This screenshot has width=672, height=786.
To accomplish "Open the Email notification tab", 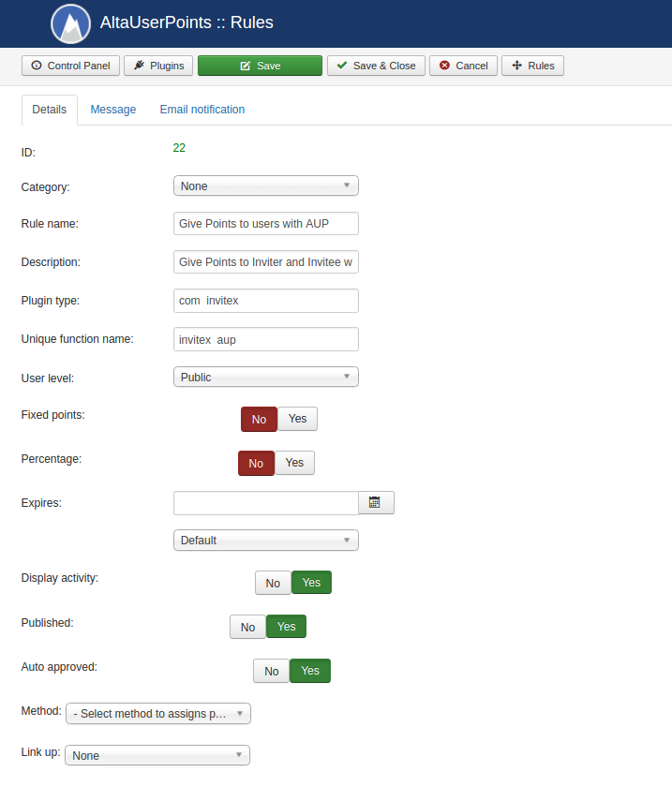I will point(202,110).
